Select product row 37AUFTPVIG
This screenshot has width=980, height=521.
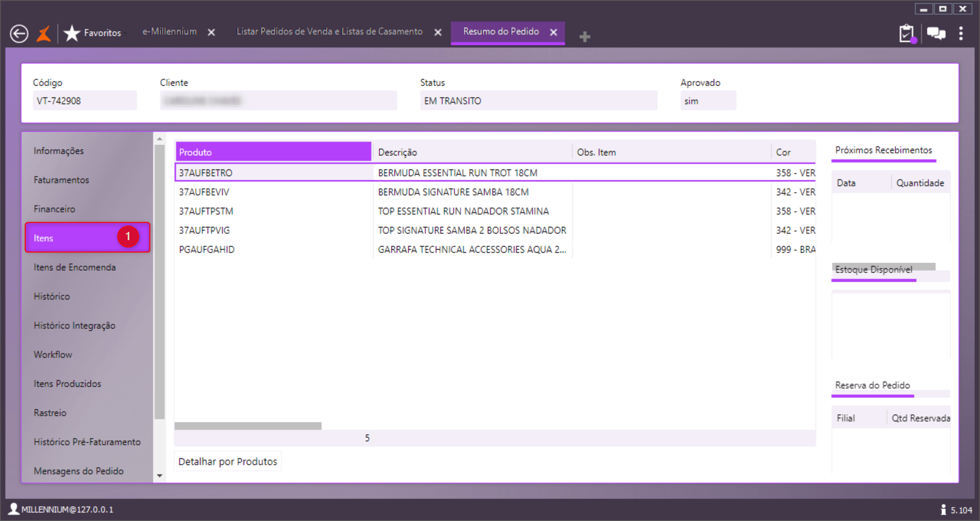pos(495,230)
